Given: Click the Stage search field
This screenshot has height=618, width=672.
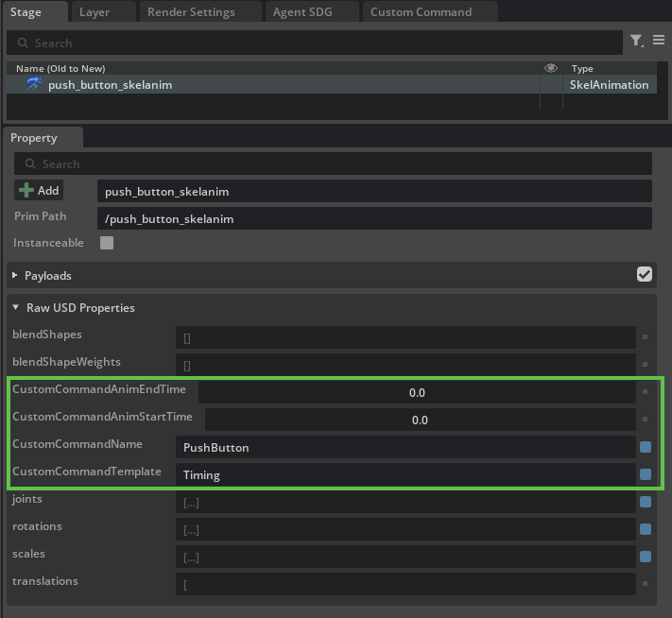Looking at the screenshot, I should 315,43.
